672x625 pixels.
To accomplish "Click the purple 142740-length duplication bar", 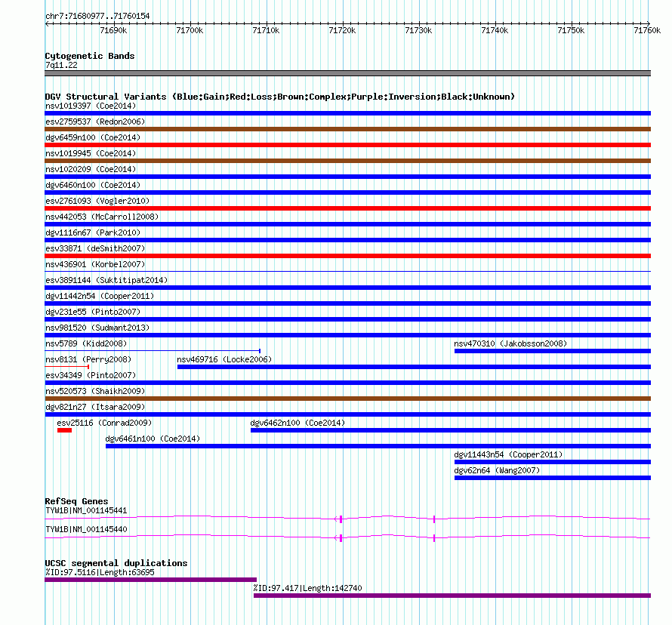I will (452, 596).
